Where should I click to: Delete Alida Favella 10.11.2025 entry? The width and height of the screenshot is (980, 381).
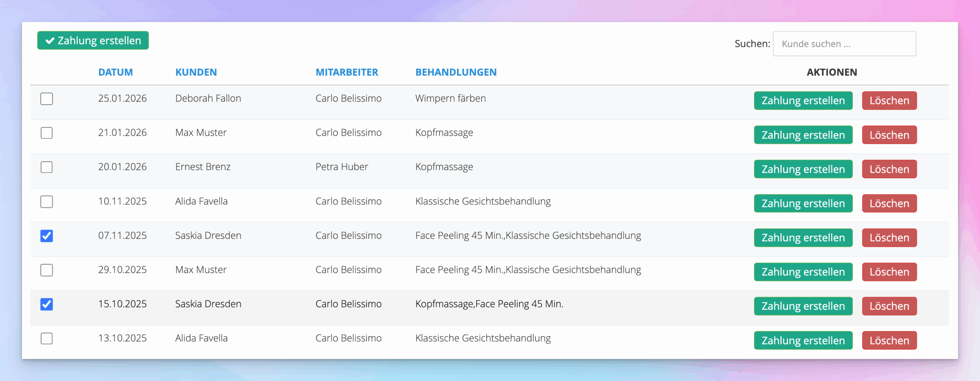point(889,204)
